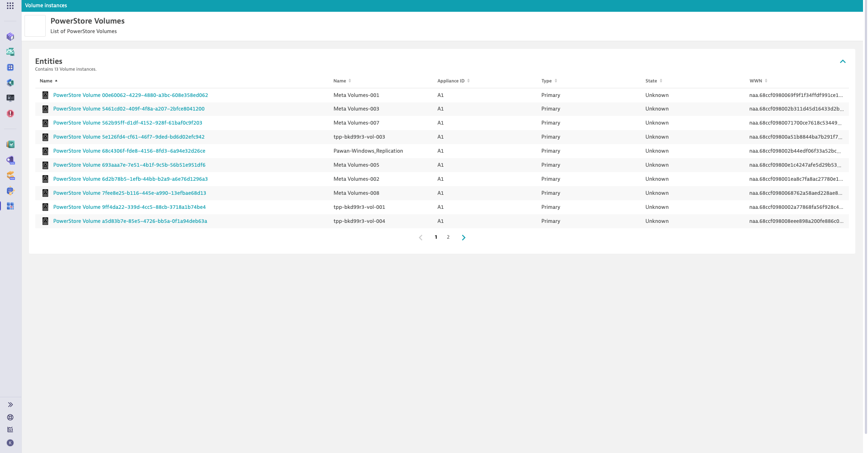Collapse the Entities section chevron
This screenshot has height=453, width=868.
coord(843,62)
